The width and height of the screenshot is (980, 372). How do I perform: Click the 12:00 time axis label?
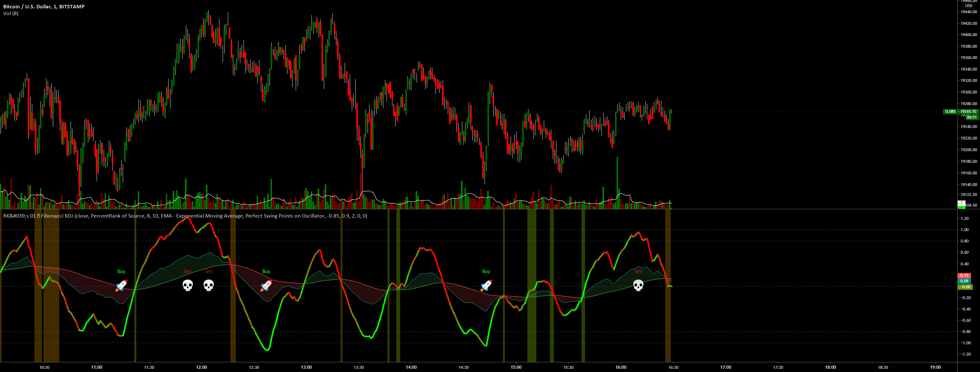[202, 367]
